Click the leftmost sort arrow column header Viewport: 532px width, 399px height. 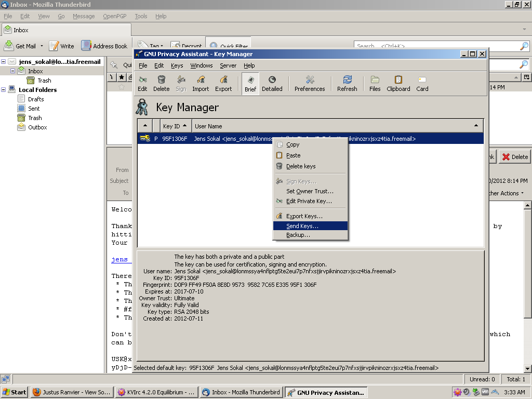(x=145, y=126)
